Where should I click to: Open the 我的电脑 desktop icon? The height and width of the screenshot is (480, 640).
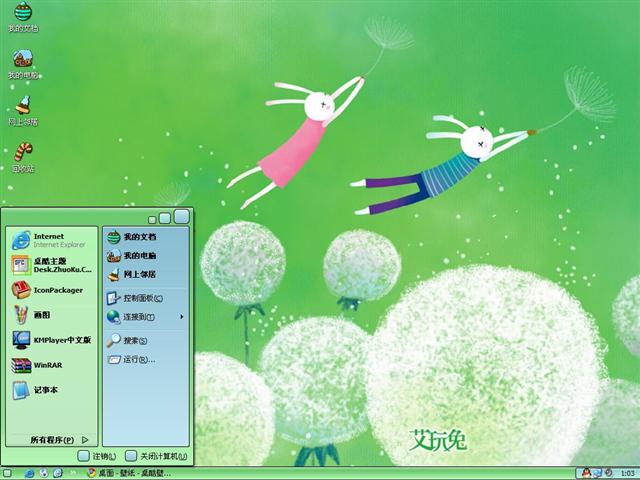[23, 64]
